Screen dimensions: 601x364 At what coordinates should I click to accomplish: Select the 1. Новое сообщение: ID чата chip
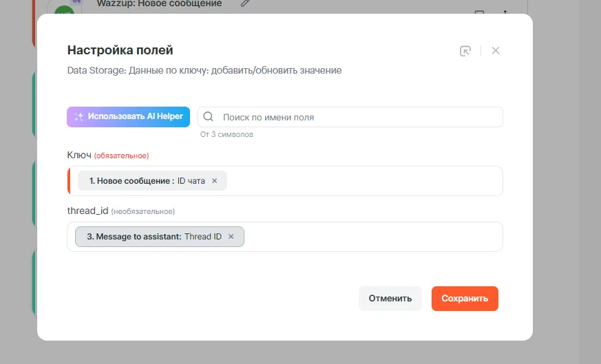coord(147,181)
